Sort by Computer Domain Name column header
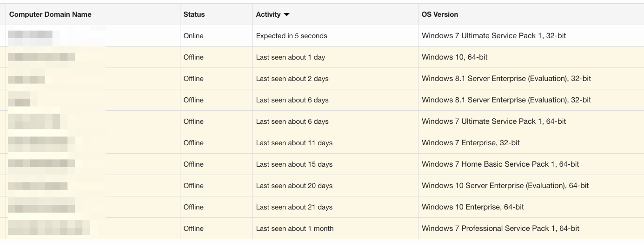644x243 pixels. (50, 14)
